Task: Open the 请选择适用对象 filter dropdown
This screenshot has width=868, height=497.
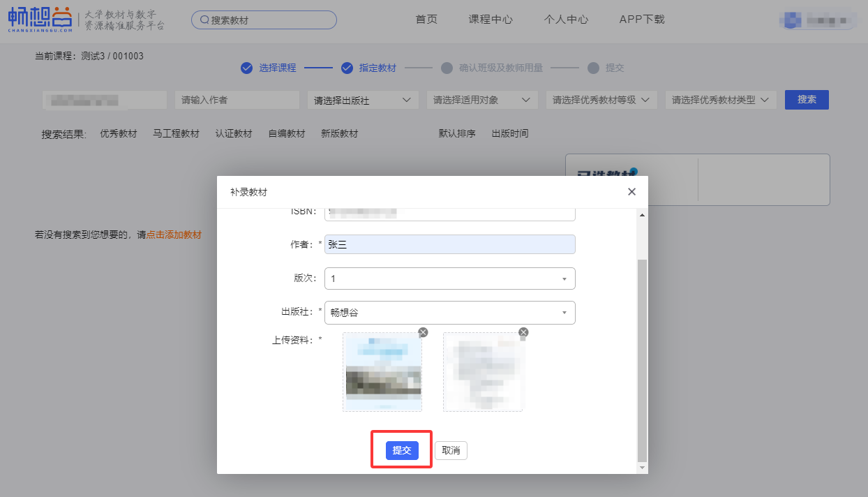Action: tap(482, 100)
